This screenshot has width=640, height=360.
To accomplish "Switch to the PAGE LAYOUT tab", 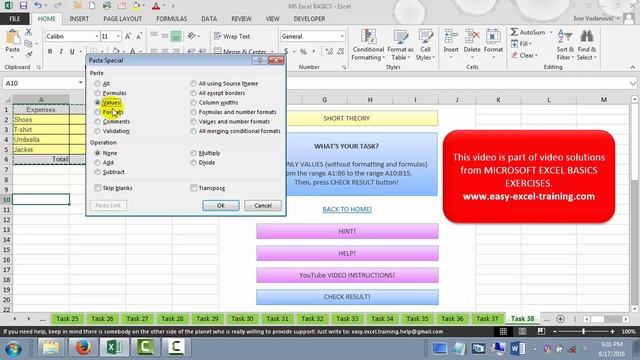I will pyautogui.click(x=122, y=19).
